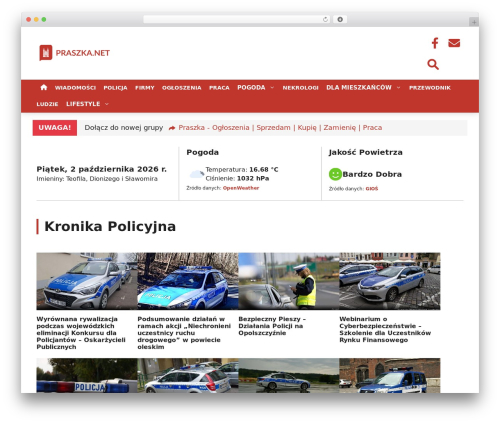Screen dimensions: 500x423
Task: Click the red UWAGA! label
Action: click(55, 128)
